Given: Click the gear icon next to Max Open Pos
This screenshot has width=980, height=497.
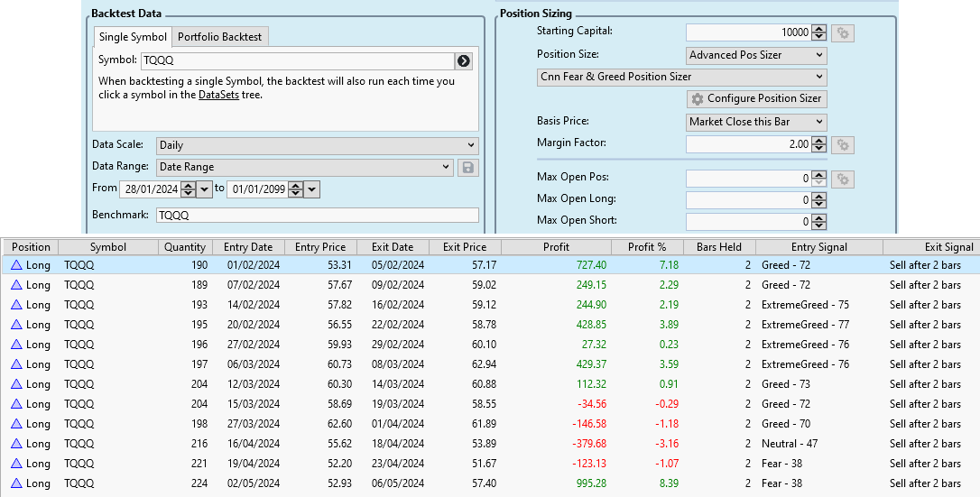Looking at the screenshot, I should click(844, 179).
